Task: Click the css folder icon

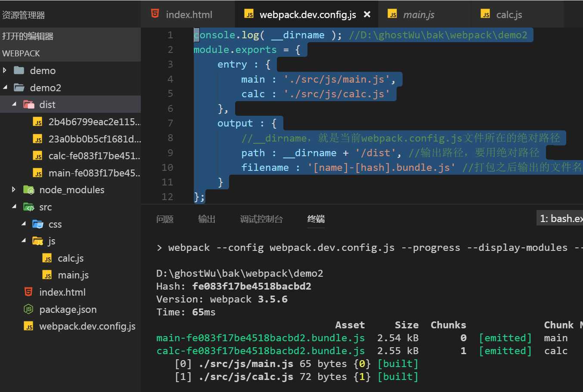Action: 38,224
